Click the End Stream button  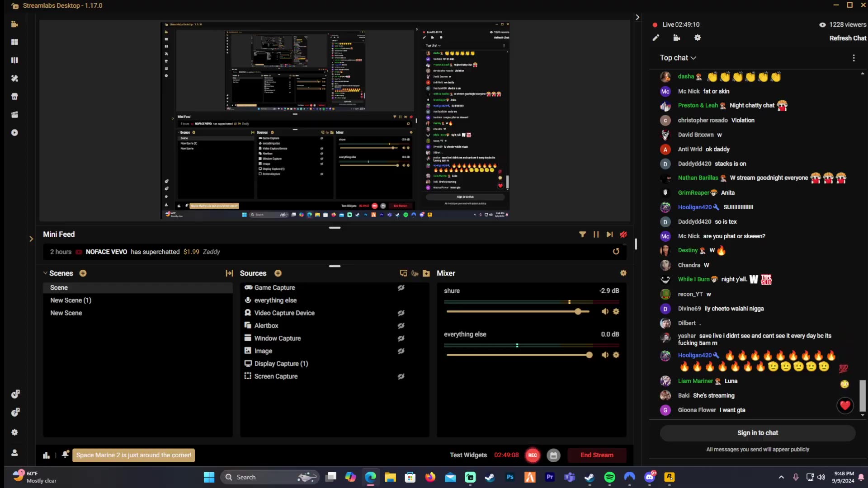(x=597, y=455)
